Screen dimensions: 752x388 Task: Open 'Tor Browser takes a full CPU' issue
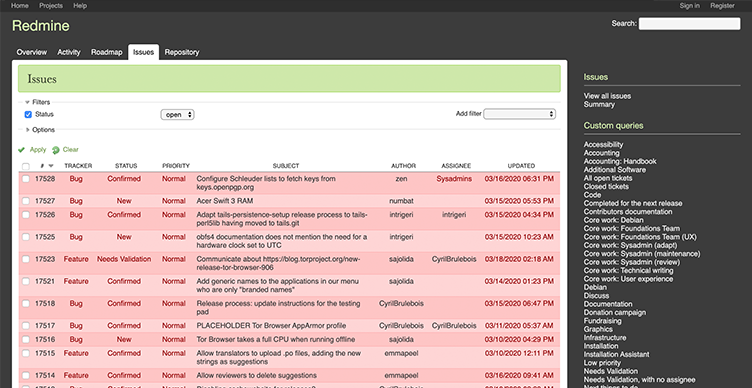[x=276, y=340]
